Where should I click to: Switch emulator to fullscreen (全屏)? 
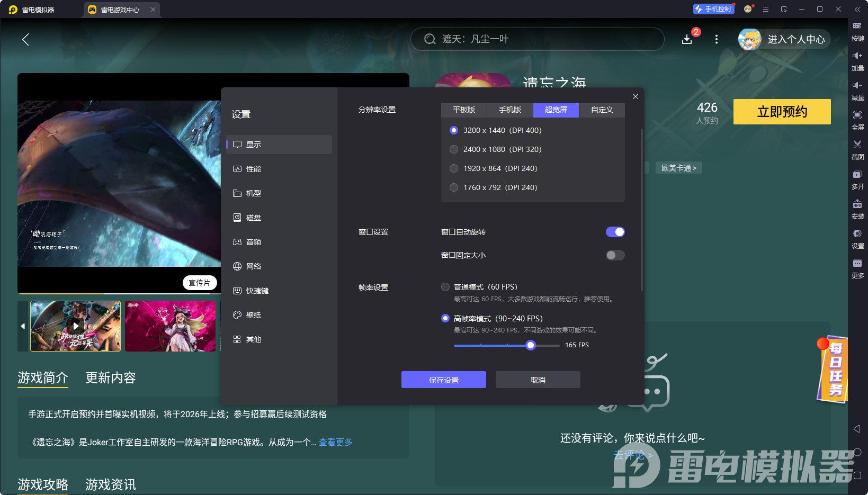click(858, 120)
